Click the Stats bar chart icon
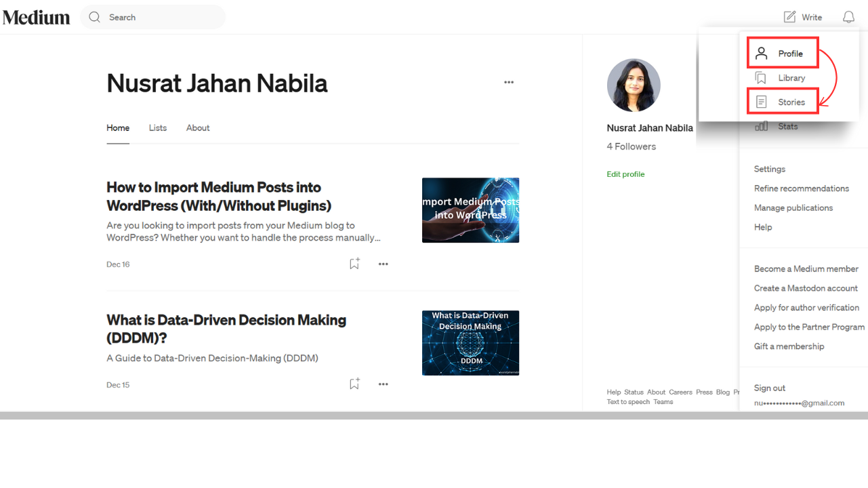The width and height of the screenshot is (868, 488). 762,126
